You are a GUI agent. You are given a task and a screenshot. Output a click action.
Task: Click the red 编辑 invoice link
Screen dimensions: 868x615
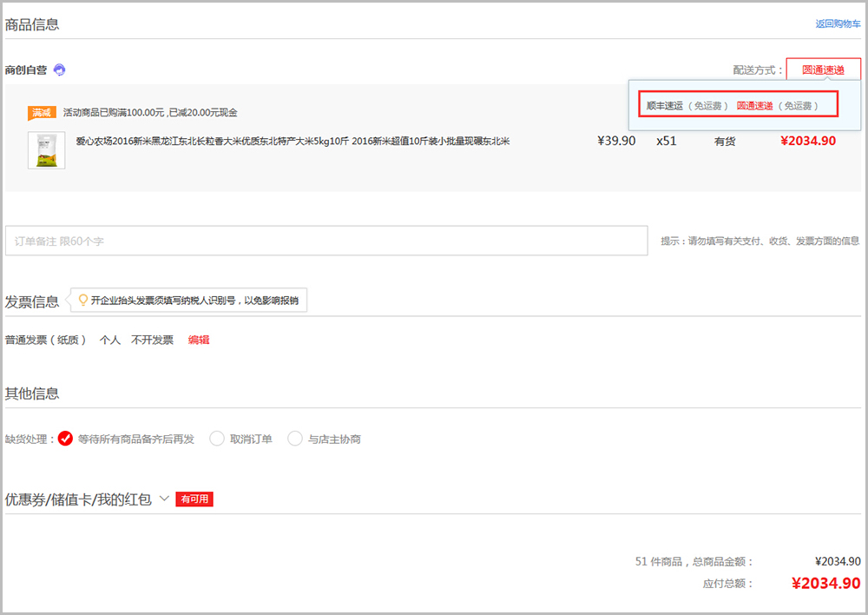point(199,340)
